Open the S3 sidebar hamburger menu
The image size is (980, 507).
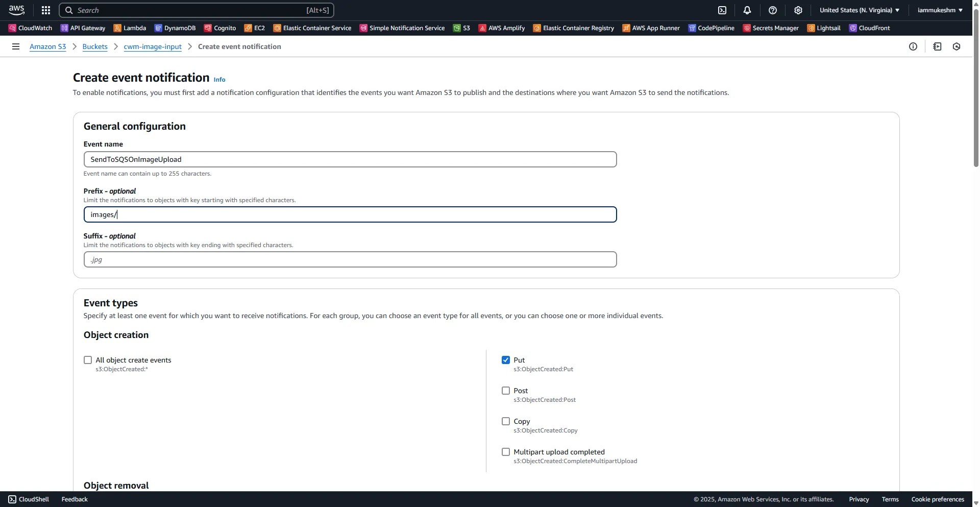(x=15, y=46)
